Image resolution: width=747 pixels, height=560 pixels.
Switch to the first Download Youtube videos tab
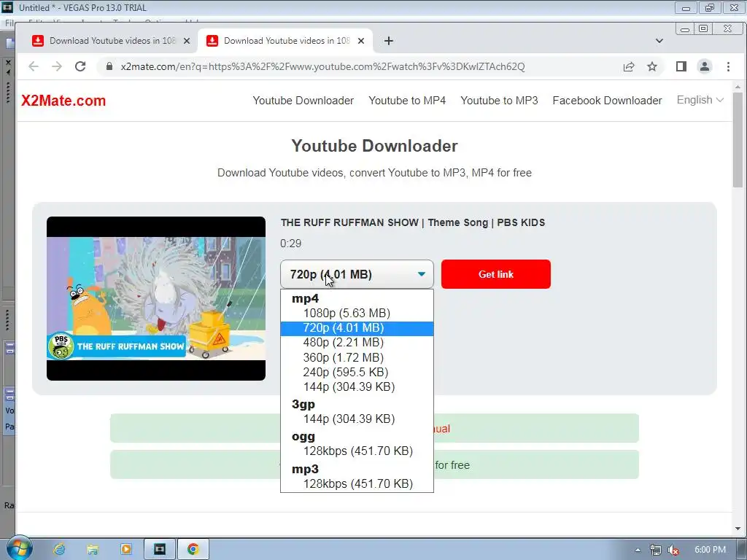(x=111, y=41)
